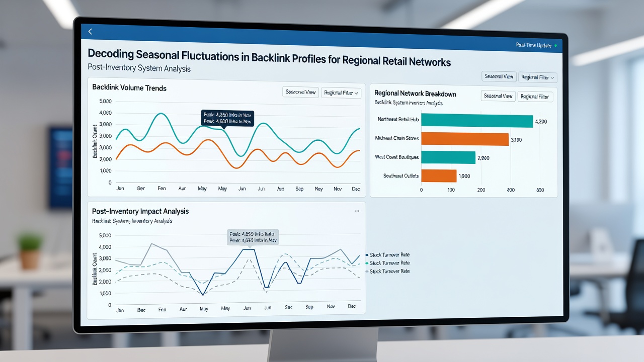Click the dark blue Stock Turnover Rate legend marker

click(367, 255)
